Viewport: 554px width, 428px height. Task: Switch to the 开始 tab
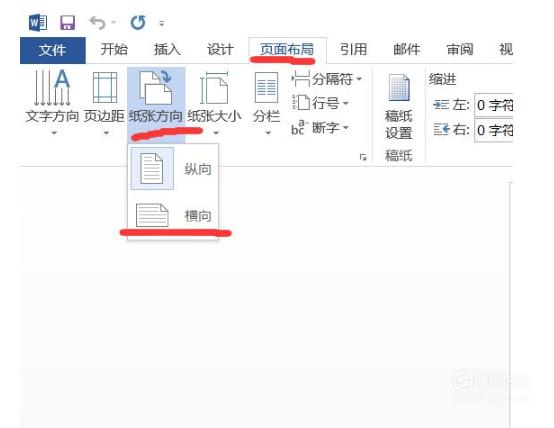[x=114, y=49]
